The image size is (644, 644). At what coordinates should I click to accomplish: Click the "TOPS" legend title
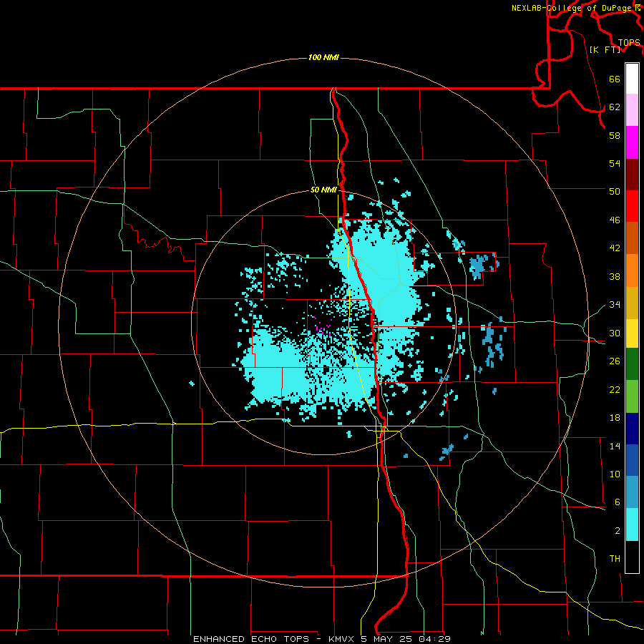[629, 43]
